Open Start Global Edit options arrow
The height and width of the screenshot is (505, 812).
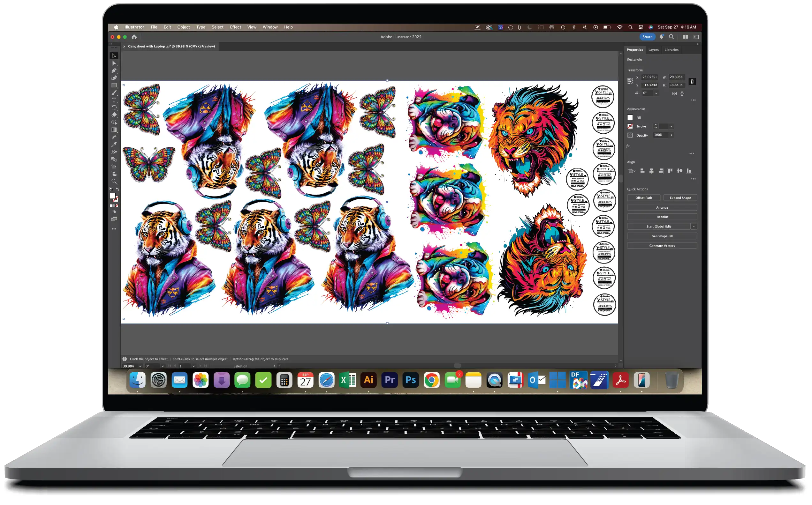pyautogui.click(x=694, y=227)
